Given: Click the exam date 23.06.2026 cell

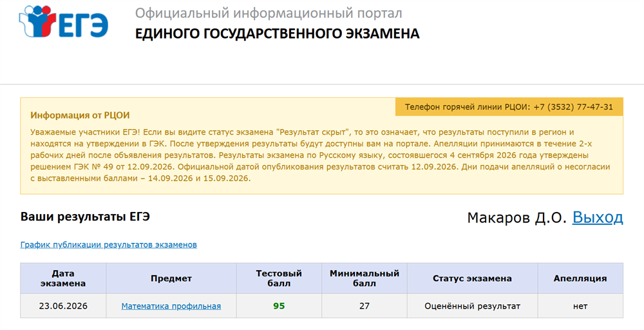Looking at the screenshot, I should pyautogui.click(x=63, y=306).
